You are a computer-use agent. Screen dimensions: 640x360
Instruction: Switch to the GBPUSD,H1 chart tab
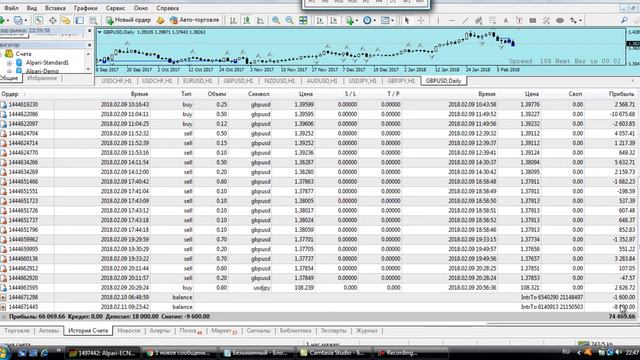238,81
